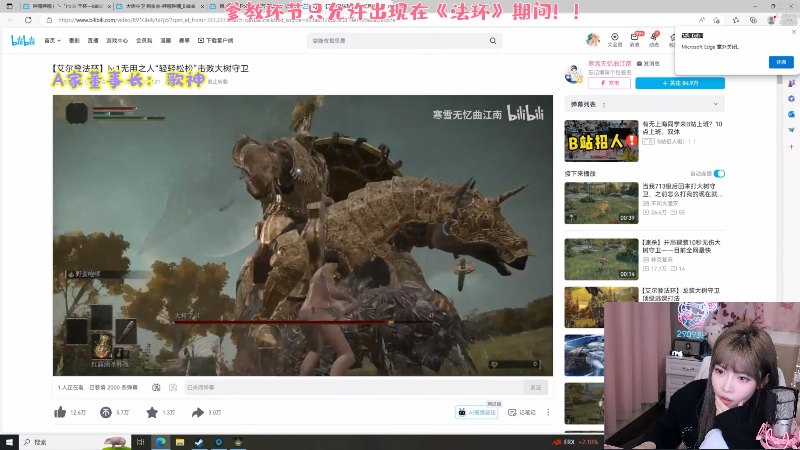800x450 pixels.
Task: Open File Explorer from the taskbar
Action: (x=180, y=442)
